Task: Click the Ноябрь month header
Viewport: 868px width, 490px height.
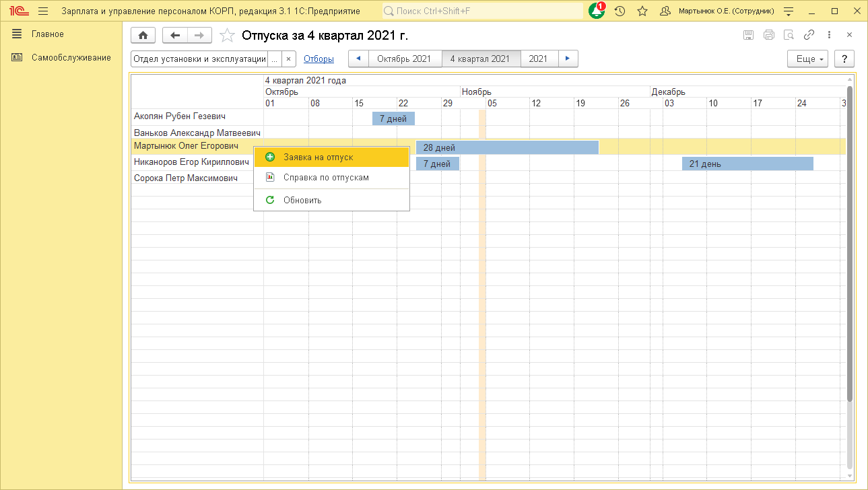Action: (x=477, y=92)
